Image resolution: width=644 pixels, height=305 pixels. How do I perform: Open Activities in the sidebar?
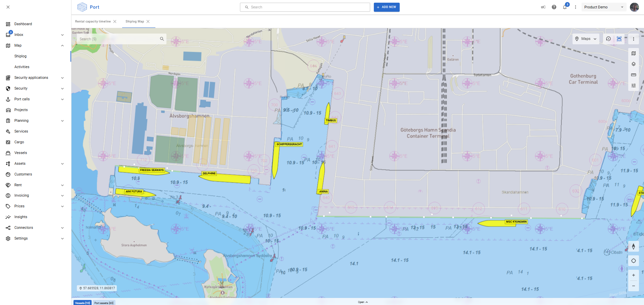click(22, 67)
